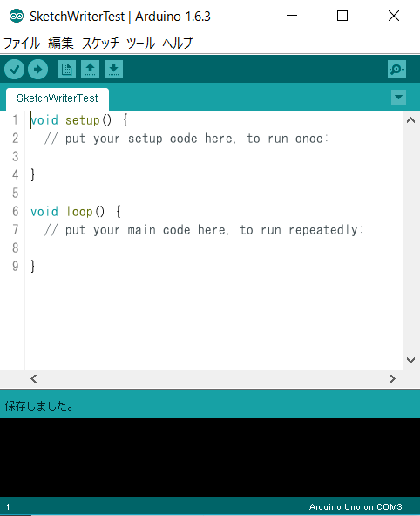Open the スケッチ menu
Viewport: 420px width, 516px height.
100,43
